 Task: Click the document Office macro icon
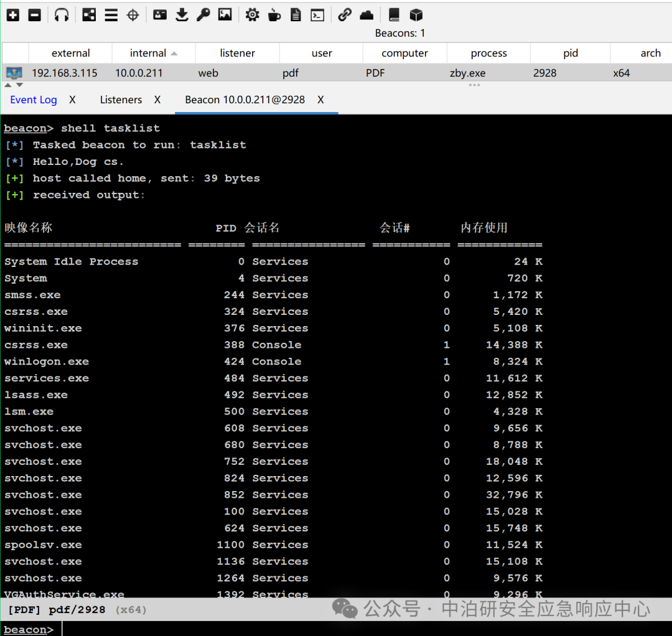[296, 15]
